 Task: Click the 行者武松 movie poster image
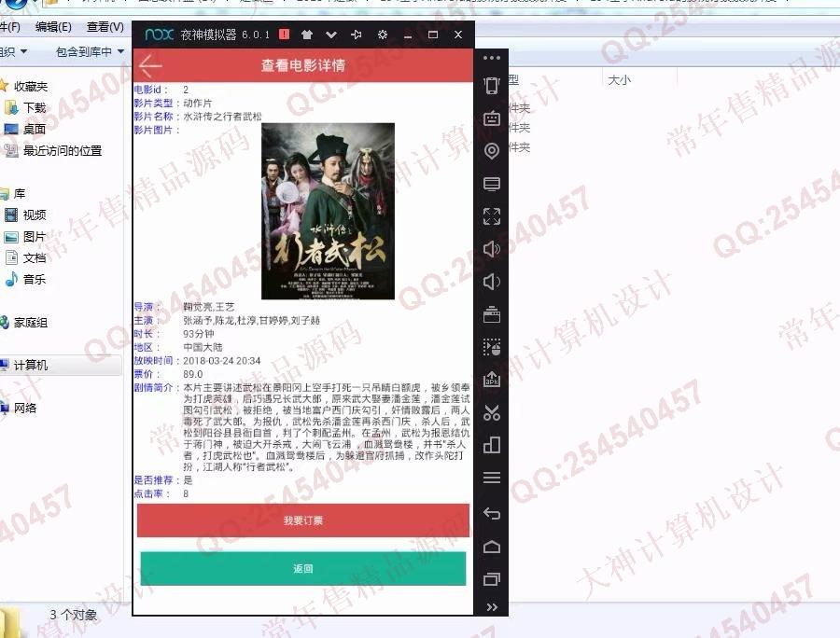pyautogui.click(x=328, y=211)
